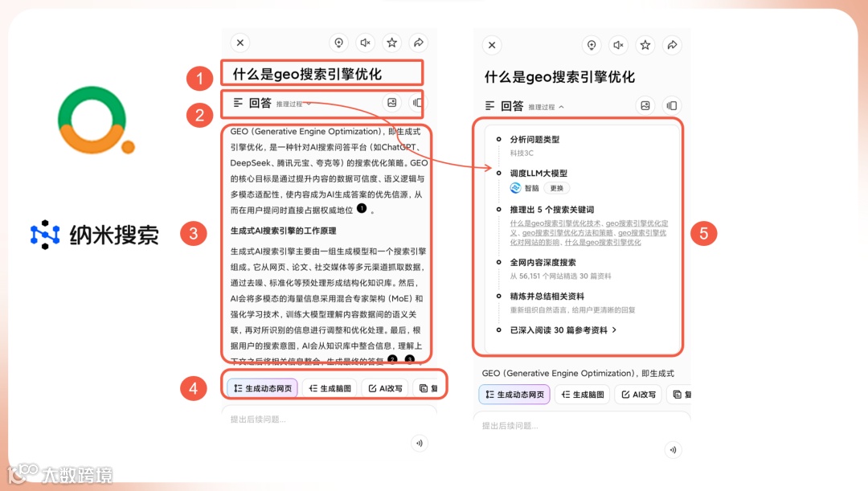
Task: Open the image icon beside 回答 in right panel
Action: click(x=645, y=105)
